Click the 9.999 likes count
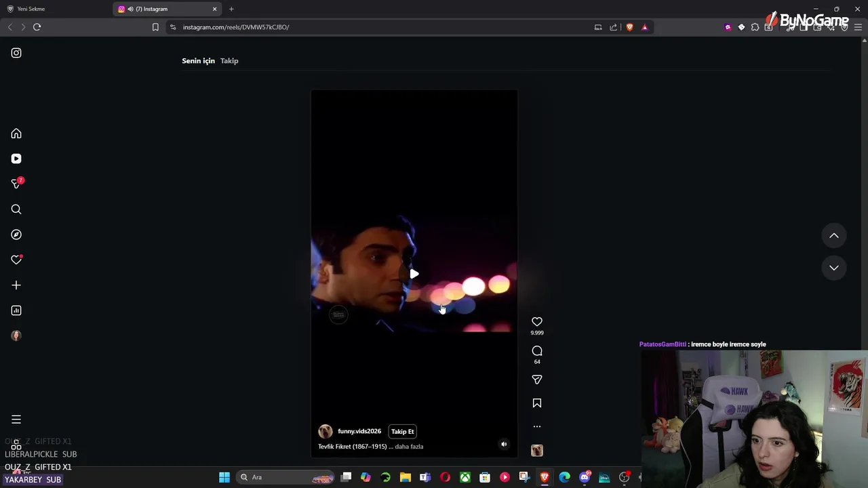Viewport: 868px width, 488px height. pyautogui.click(x=537, y=333)
